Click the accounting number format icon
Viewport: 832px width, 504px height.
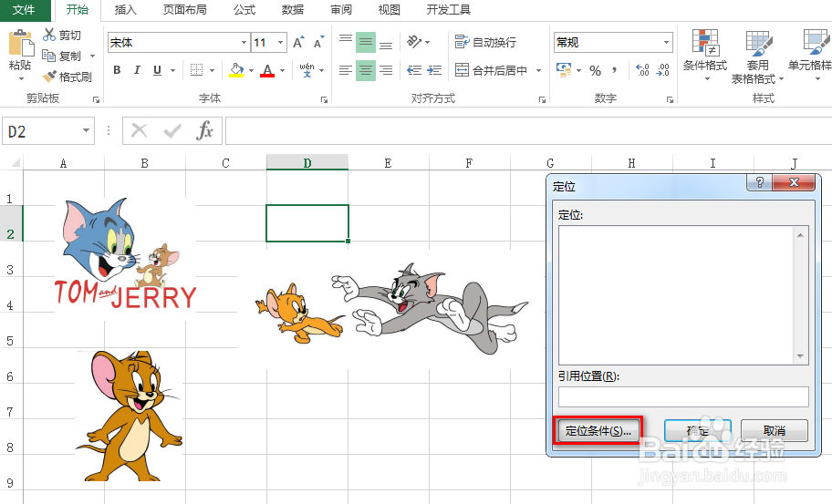(x=564, y=70)
